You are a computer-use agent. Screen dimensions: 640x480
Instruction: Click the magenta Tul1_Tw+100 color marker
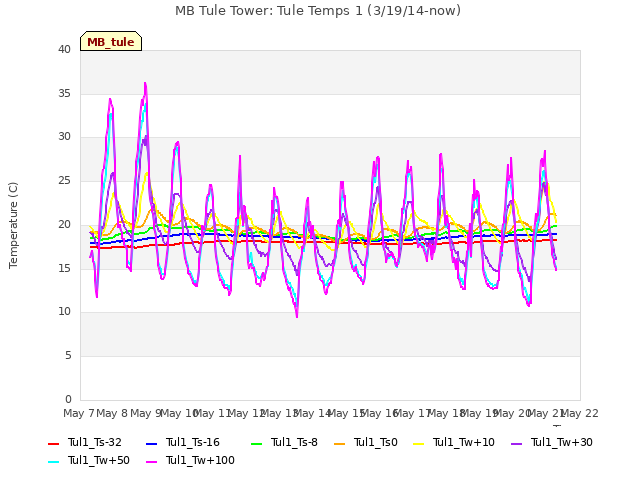(x=151, y=461)
